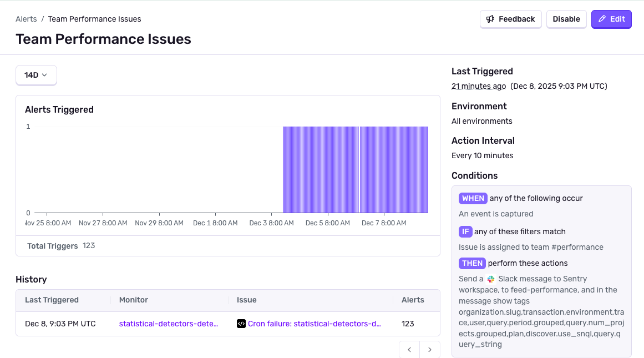The image size is (644, 358).
Task: Go to next history page chevron
Action: pyautogui.click(x=430, y=350)
